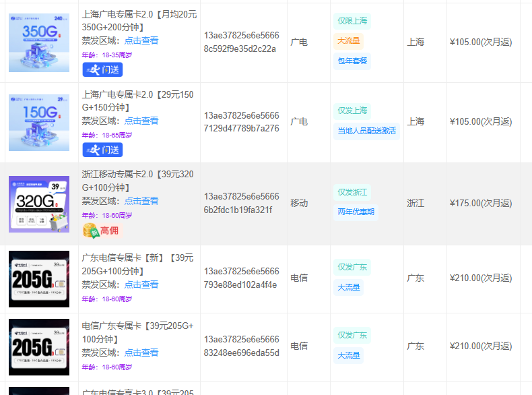Screen dimensions: 532x395
Task: Click ¥175.00(次月返) commission cell
Action: pos(481,203)
